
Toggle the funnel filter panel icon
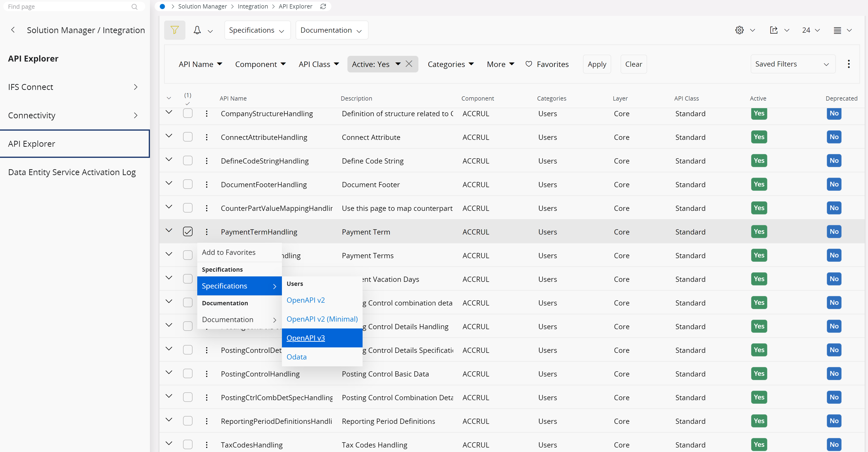[x=175, y=30]
